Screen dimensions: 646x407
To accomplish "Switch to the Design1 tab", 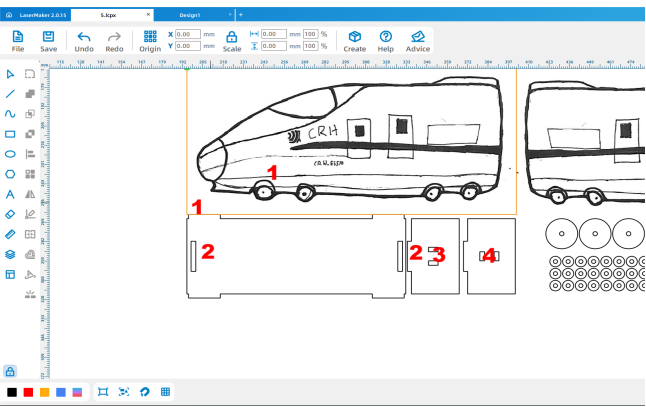I will pyautogui.click(x=190, y=15).
